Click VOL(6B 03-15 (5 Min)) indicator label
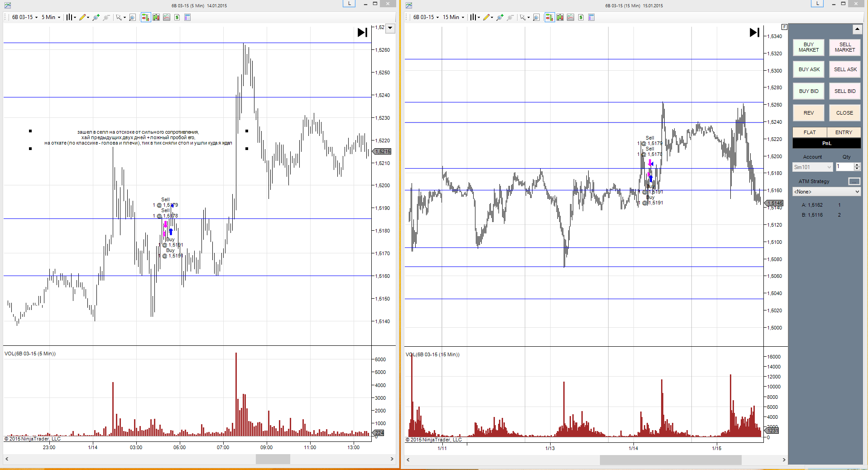 [x=30, y=354]
